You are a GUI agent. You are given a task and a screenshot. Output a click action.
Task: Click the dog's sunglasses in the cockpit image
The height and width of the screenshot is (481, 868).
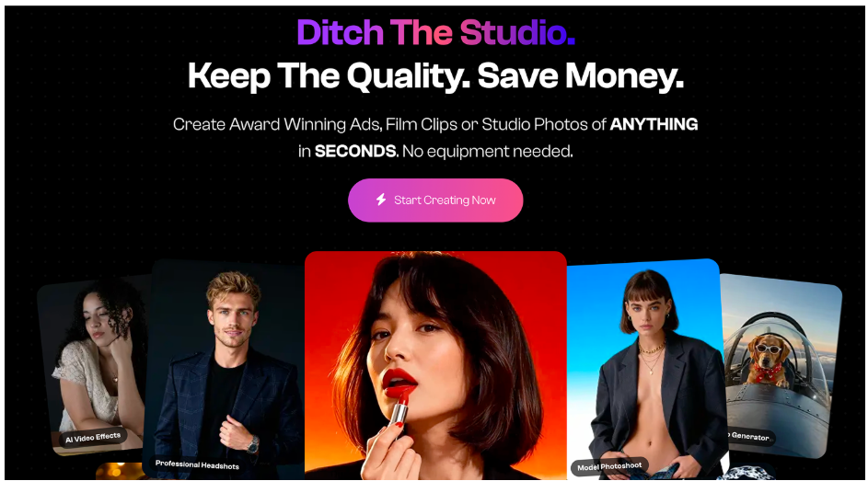pyautogui.click(x=769, y=349)
